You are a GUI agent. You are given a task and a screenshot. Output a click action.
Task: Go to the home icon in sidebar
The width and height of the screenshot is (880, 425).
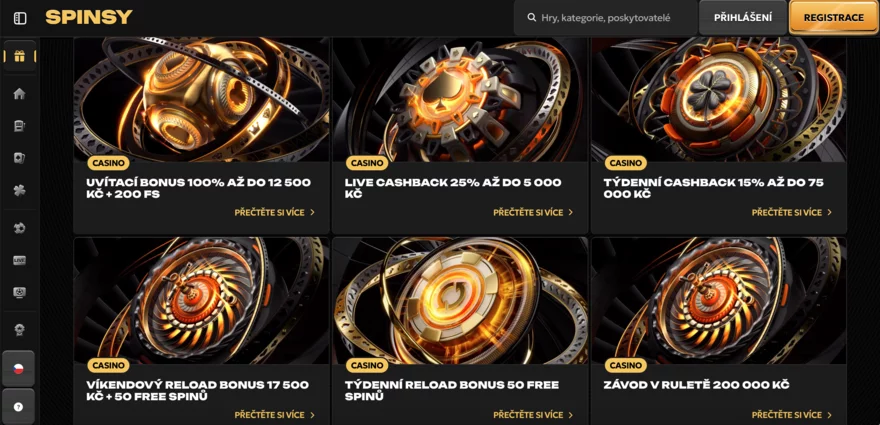point(20,94)
